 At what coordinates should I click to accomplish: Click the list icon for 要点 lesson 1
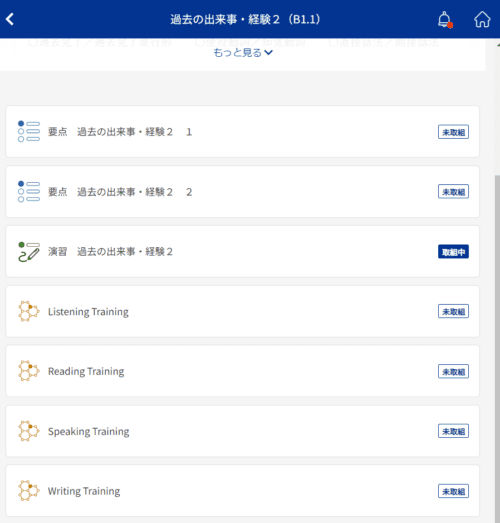29,131
